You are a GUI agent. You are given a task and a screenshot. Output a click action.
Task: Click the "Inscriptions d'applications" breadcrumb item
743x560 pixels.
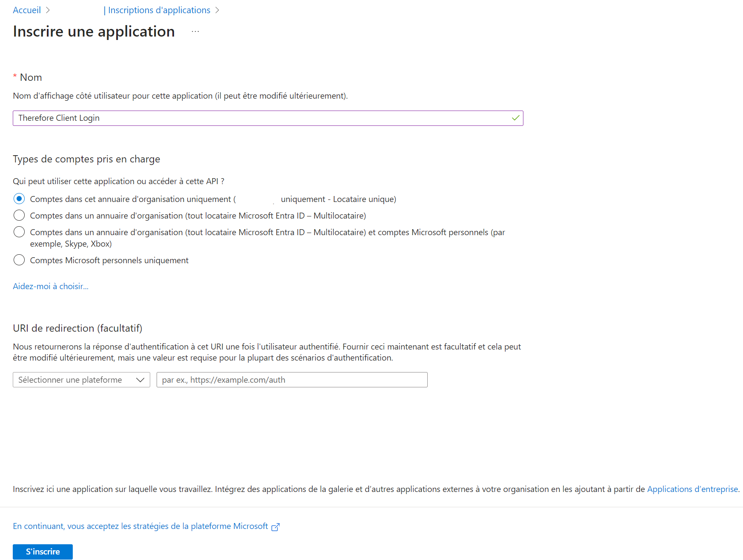click(x=159, y=10)
